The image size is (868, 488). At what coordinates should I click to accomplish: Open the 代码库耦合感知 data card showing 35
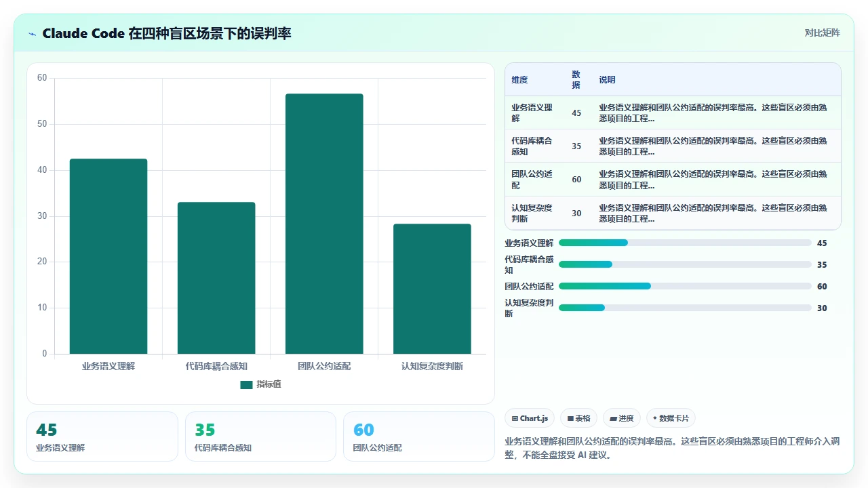tap(261, 436)
